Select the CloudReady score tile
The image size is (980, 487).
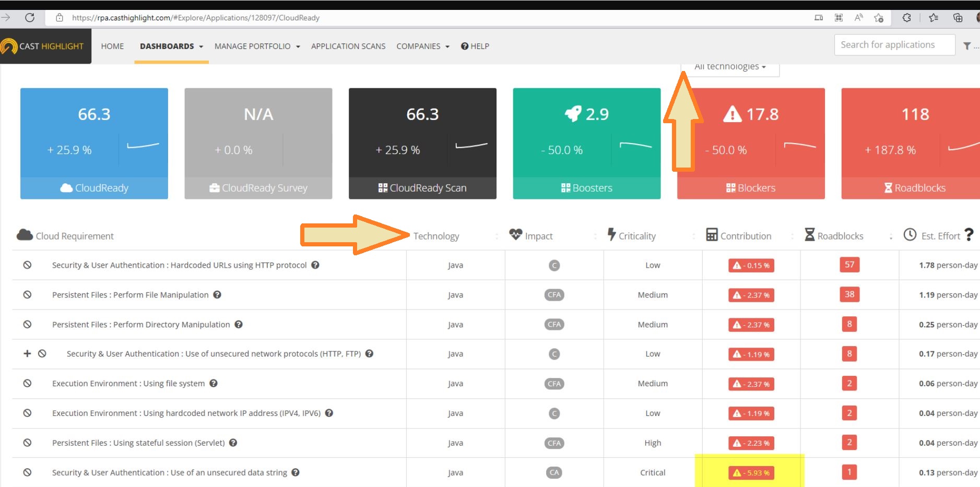(94, 144)
